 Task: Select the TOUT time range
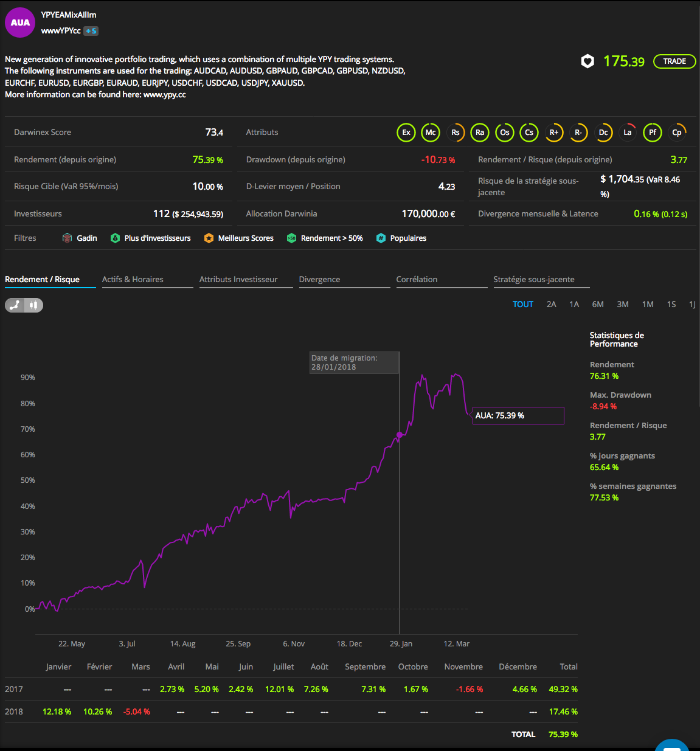(x=523, y=304)
